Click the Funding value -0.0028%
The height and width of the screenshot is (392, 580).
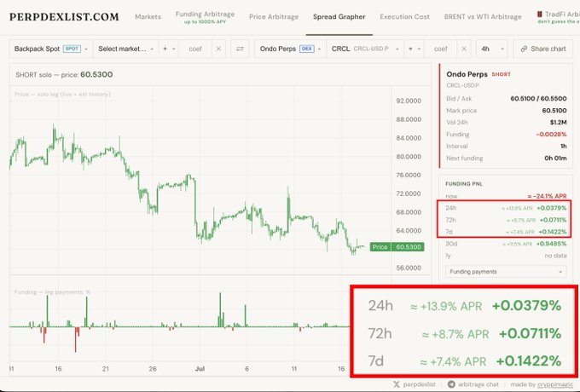click(551, 134)
